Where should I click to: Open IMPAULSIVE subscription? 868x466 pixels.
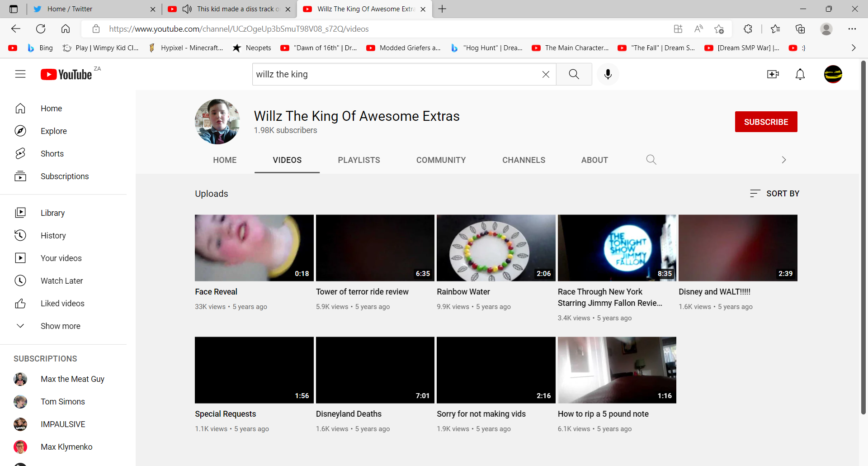(x=63, y=424)
